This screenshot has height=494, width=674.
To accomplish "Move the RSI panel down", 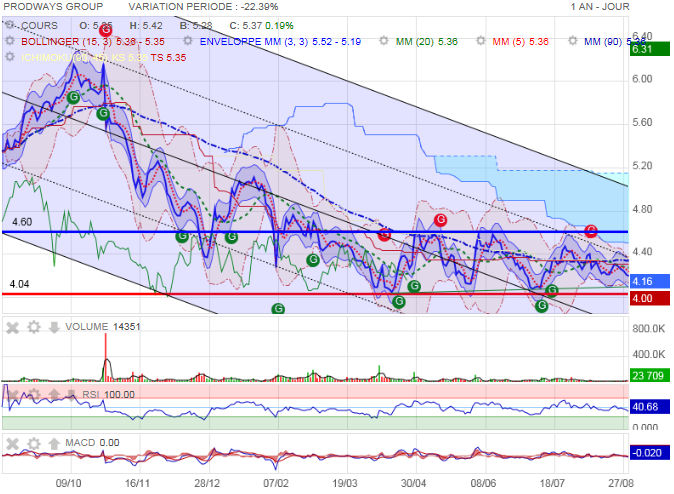I will [72, 395].
